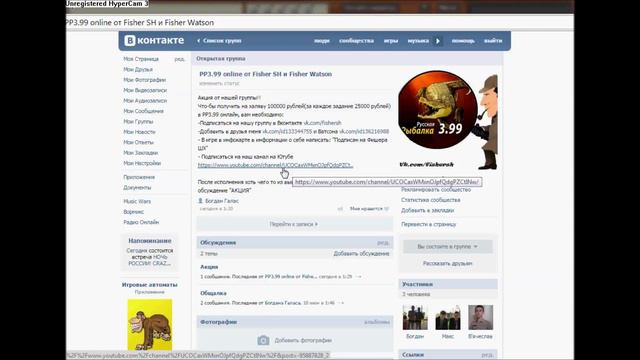The width and height of the screenshot is (640, 360).
Task: Click the 'Фотографии' section header
Action: [218, 322]
